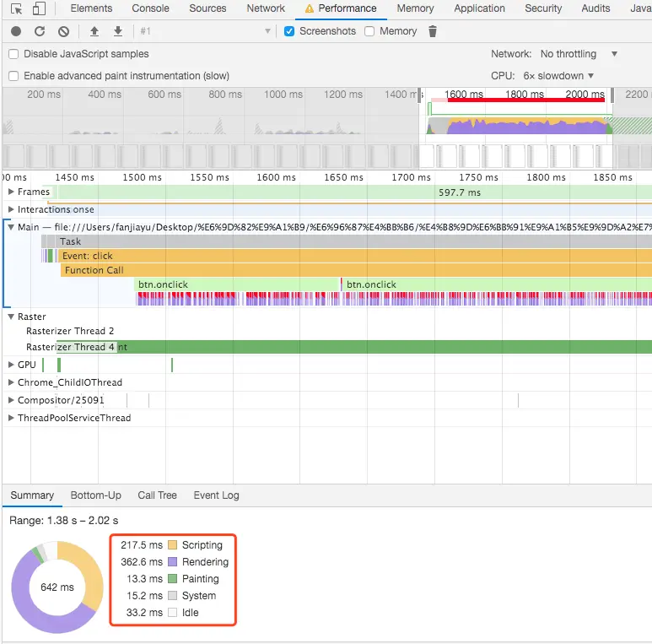Expand the Chrome_ChildIOThread track
Viewport: 652px width, 644px height.
[11, 382]
